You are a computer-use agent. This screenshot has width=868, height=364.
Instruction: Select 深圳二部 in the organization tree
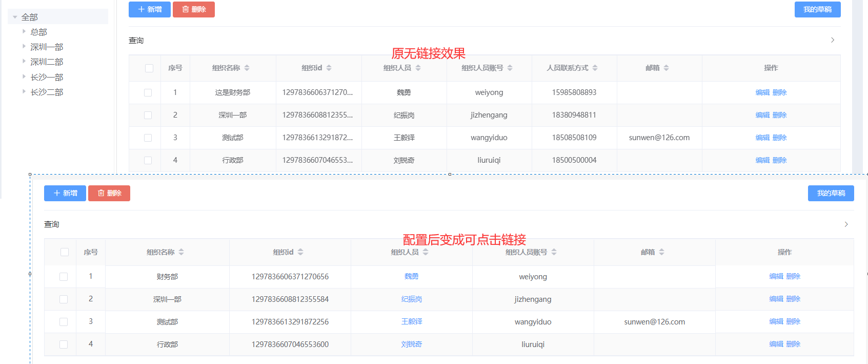pos(47,62)
